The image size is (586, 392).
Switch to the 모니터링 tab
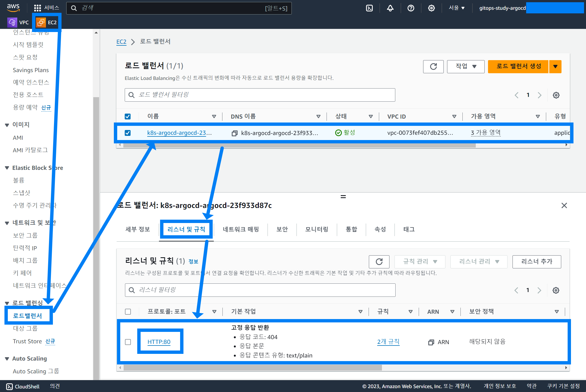point(317,229)
